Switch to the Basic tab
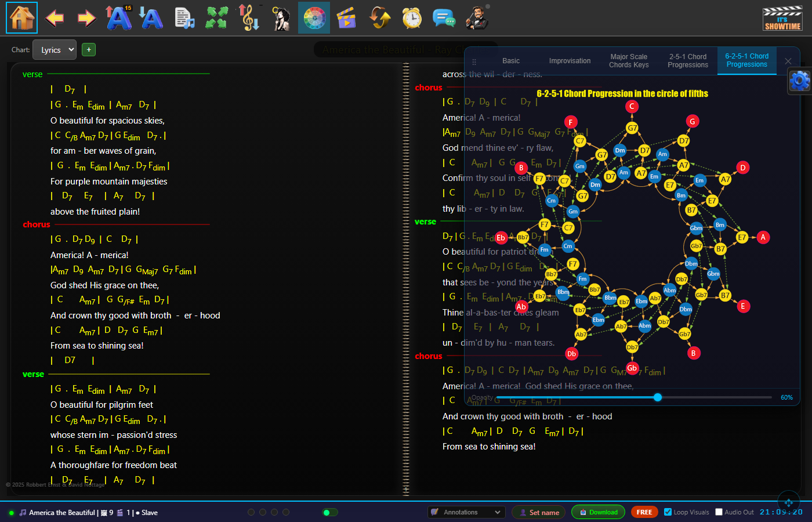812x522 pixels. (x=511, y=61)
